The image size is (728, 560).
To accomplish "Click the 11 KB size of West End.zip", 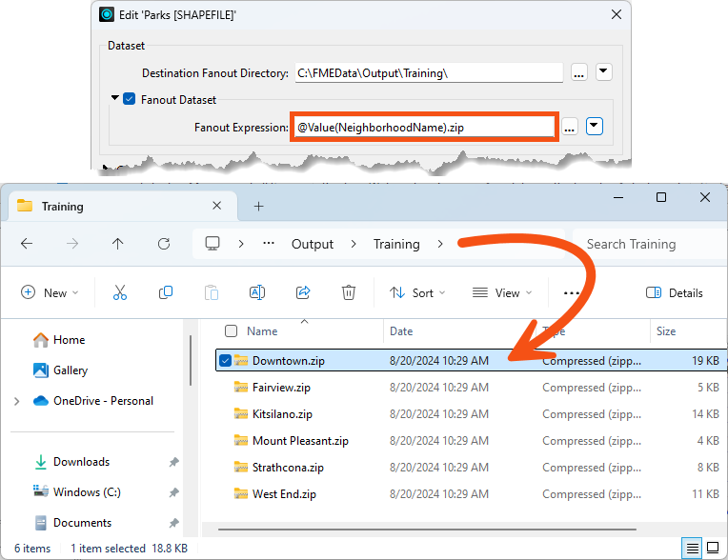I will [705, 494].
